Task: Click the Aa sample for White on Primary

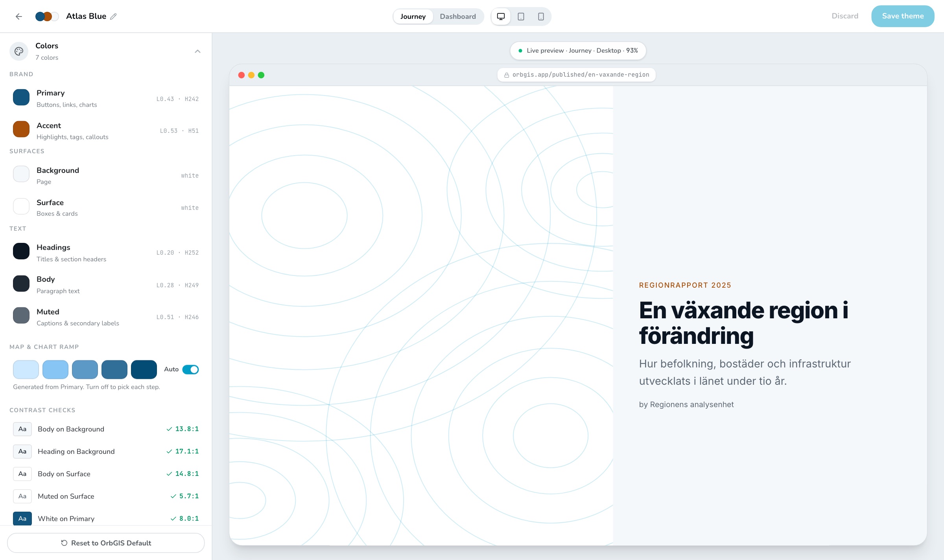Action: pos(22,518)
